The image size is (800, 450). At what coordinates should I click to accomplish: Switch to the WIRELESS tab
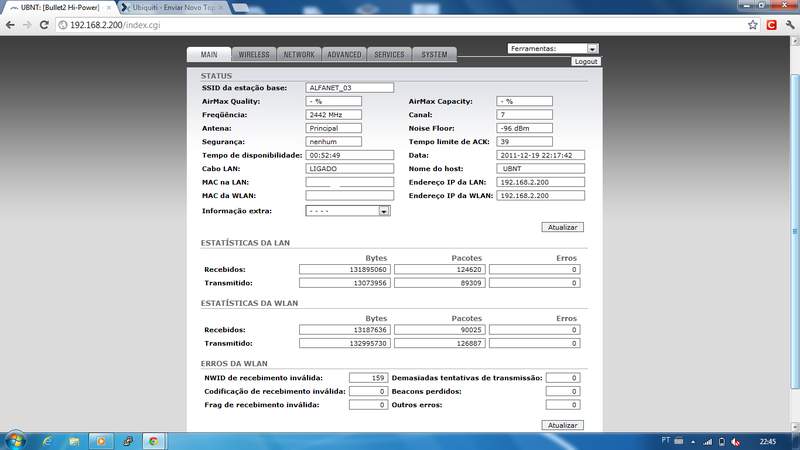254,55
